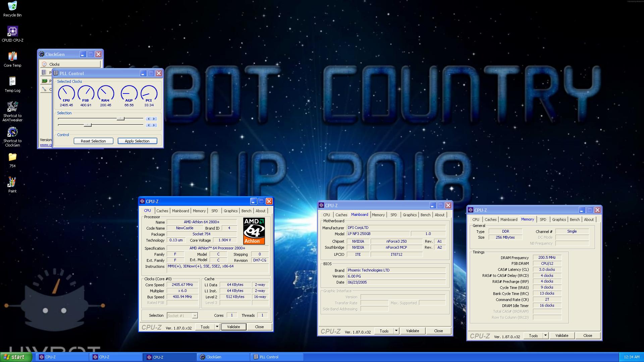
Task: Open Graphics tab in Mainboard window
Action: (410, 215)
